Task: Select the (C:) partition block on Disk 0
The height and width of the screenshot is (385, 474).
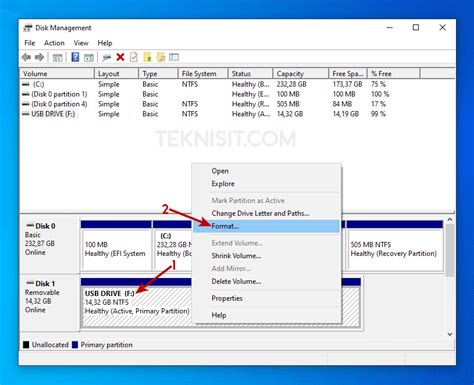Action: pyautogui.click(x=173, y=245)
